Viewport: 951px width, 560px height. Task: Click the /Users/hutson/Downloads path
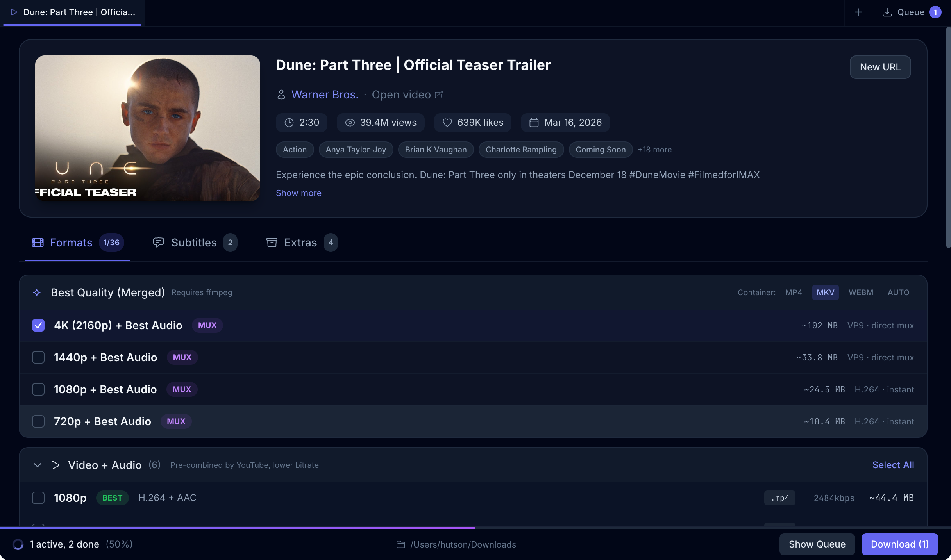pos(463,544)
